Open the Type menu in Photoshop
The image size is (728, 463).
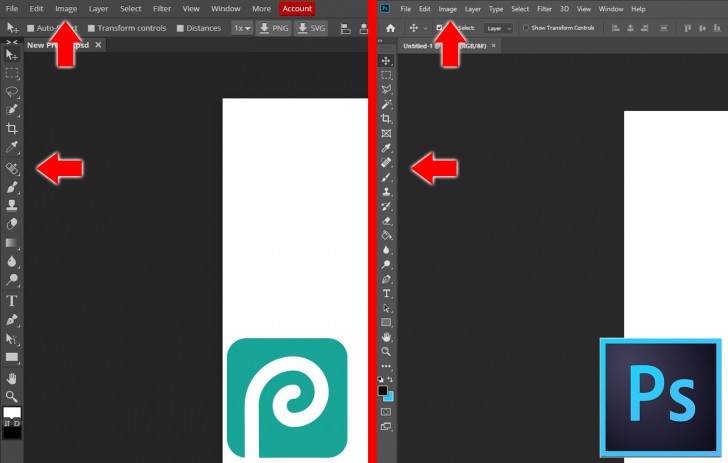[x=496, y=9]
